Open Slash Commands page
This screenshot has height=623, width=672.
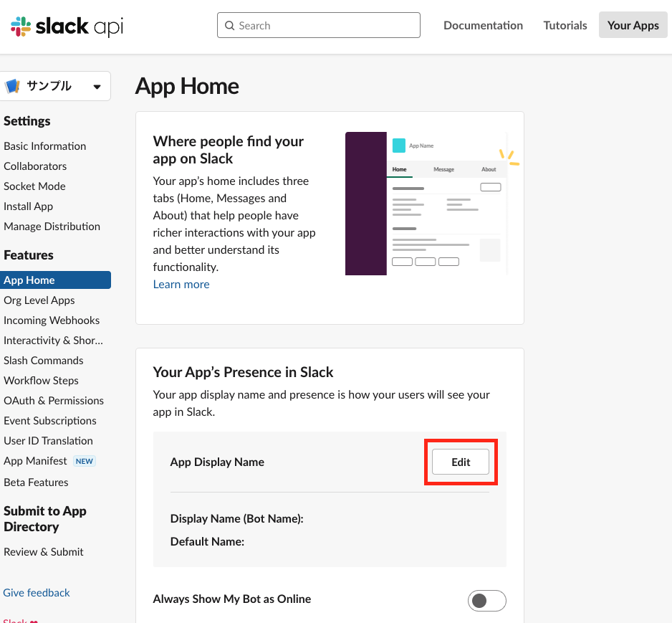[43, 361]
